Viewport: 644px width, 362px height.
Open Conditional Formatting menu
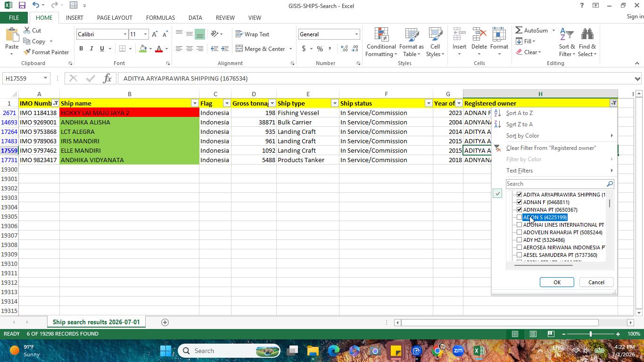click(x=381, y=42)
